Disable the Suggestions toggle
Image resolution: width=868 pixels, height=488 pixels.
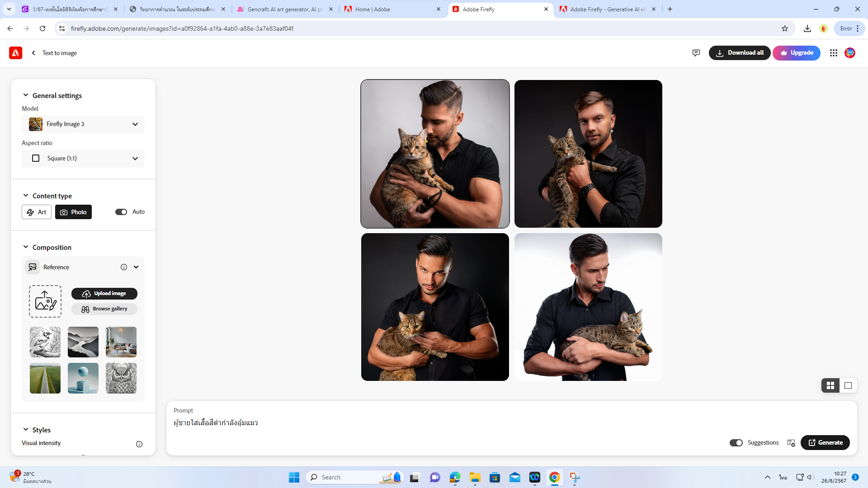(736, 443)
